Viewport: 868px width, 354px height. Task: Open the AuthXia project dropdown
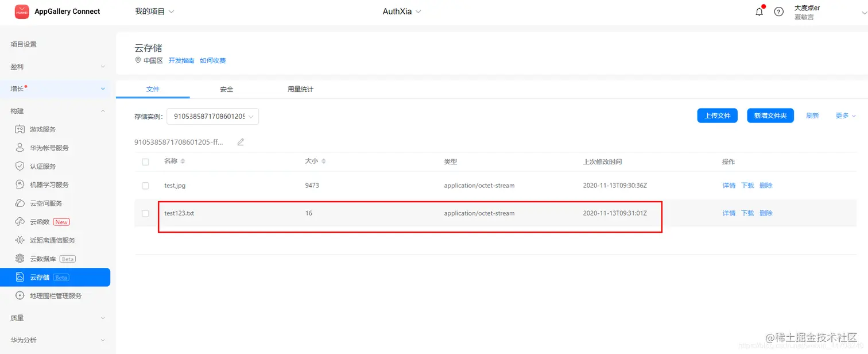pyautogui.click(x=402, y=11)
